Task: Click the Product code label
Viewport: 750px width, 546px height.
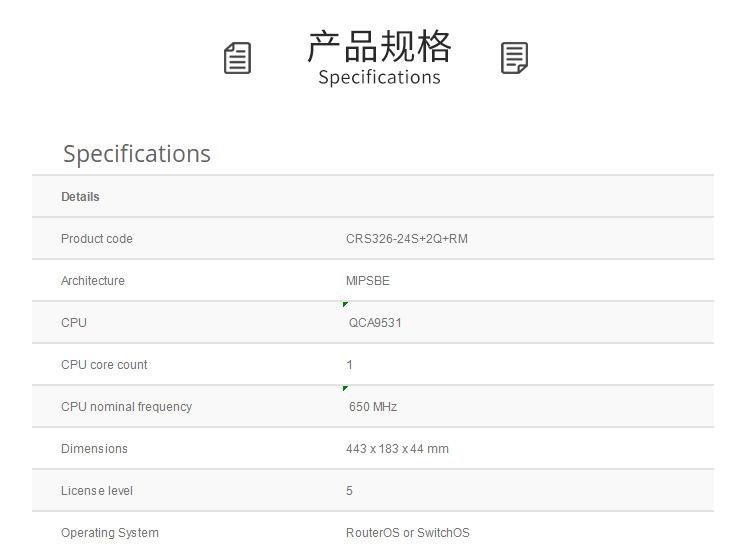Action: click(x=97, y=239)
